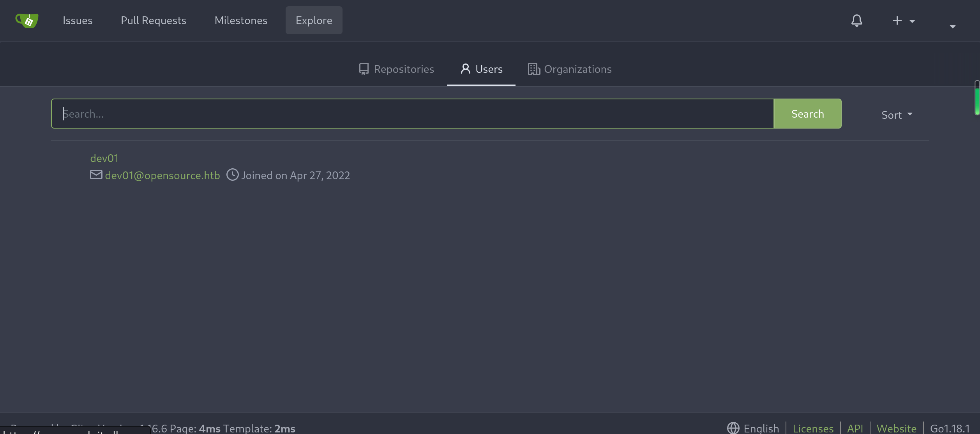Expand the Sort dropdown
The width and height of the screenshot is (980, 434).
pyautogui.click(x=897, y=115)
